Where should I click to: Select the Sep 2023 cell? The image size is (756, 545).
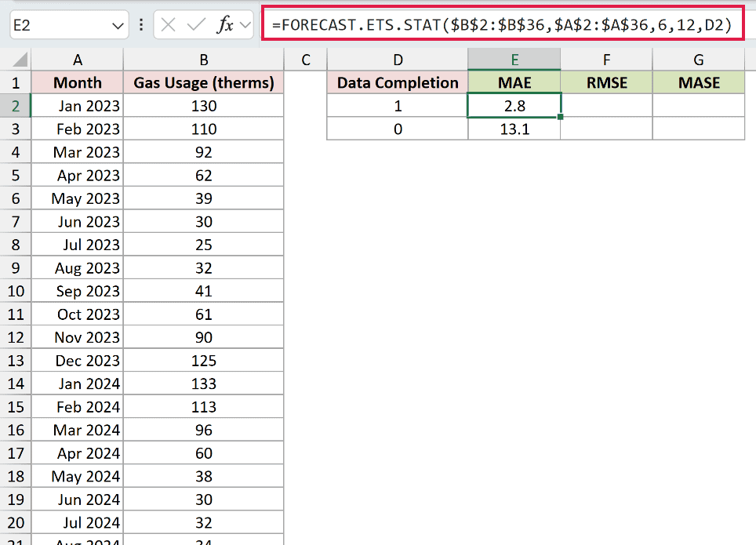click(77, 291)
